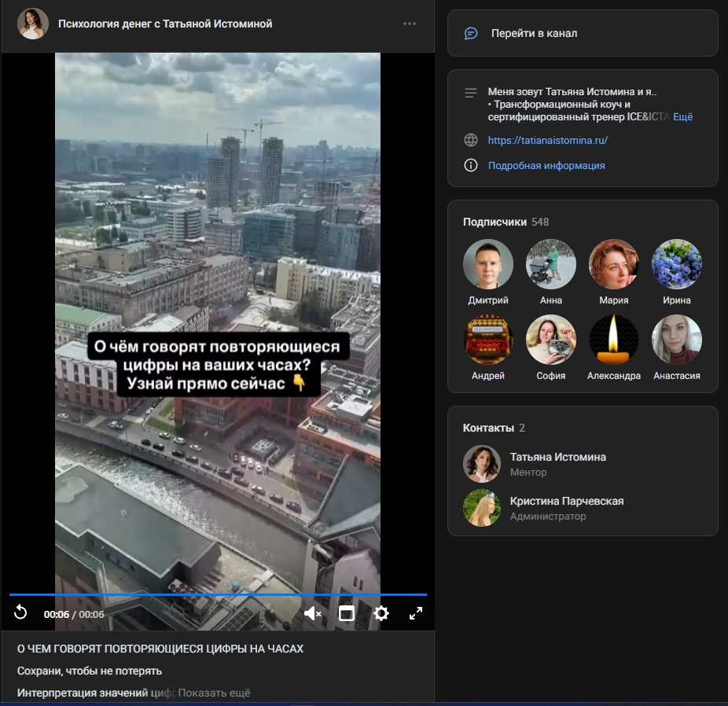The width and height of the screenshot is (728, 706).
Task: Open the three-dots post options menu
Action: [410, 24]
